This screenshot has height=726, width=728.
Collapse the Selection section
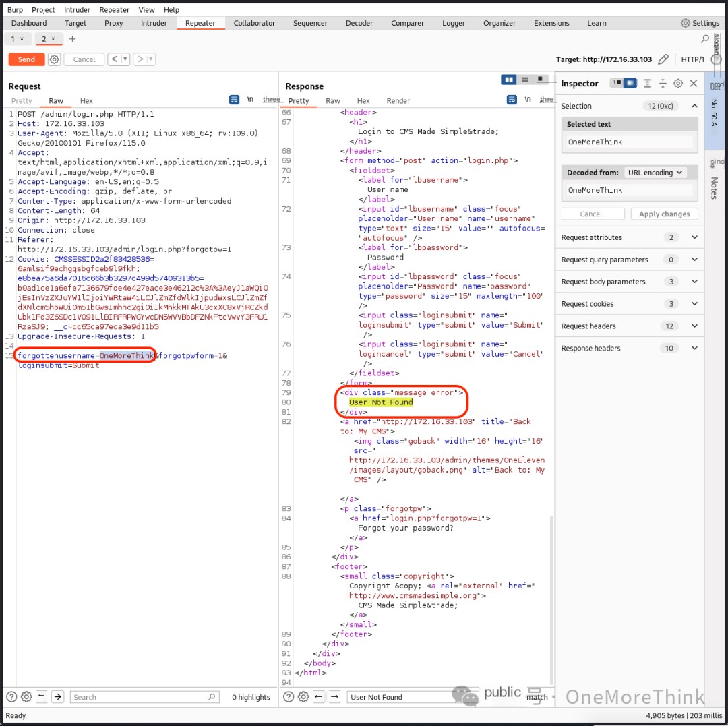(x=694, y=106)
